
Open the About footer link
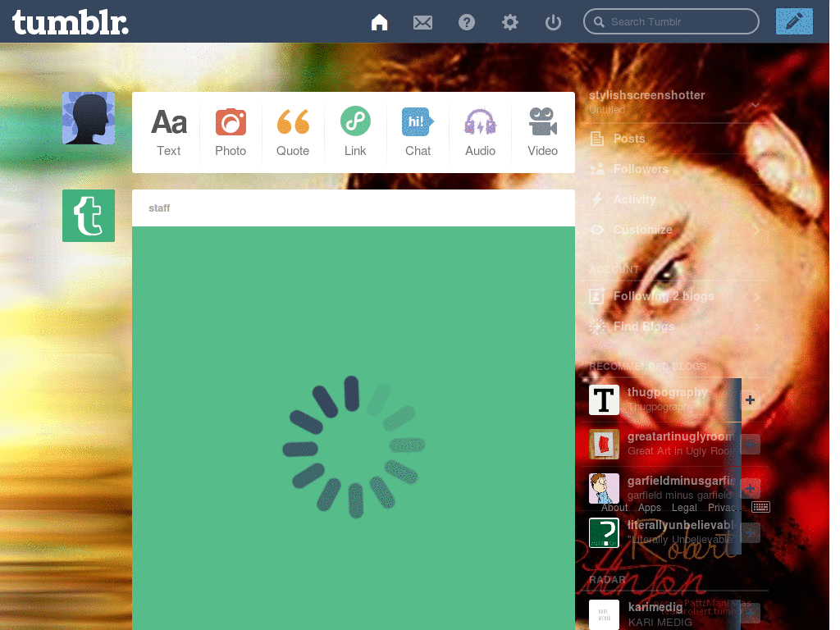(614, 507)
